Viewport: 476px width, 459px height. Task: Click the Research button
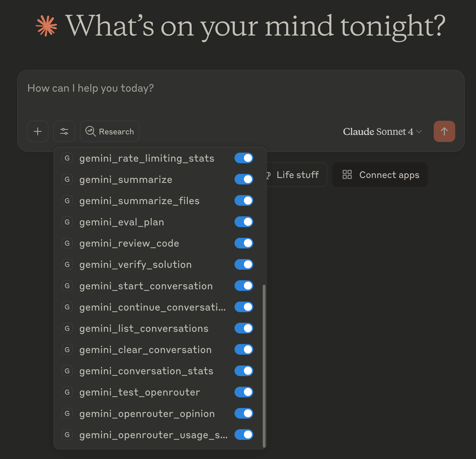tap(110, 131)
